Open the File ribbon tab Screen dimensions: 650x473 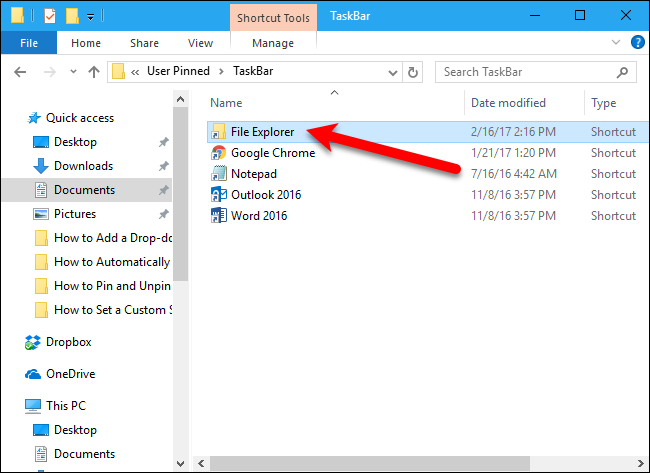click(29, 43)
